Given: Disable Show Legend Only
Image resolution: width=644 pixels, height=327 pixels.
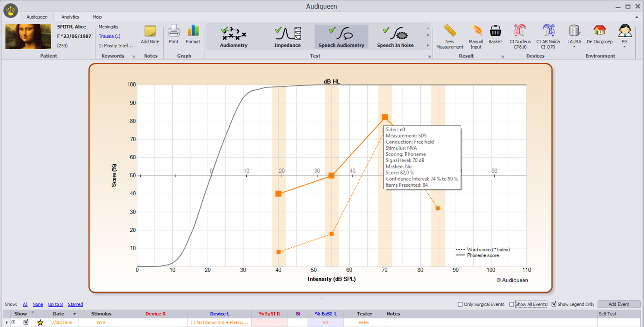Looking at the screenshot, I should pyautogui.click(x=555, y=304).
